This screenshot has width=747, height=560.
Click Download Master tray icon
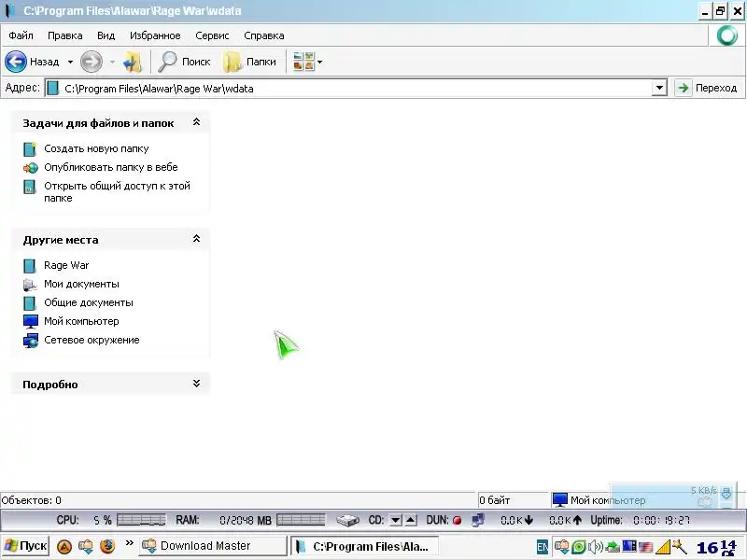pyautogui.click(x=562, y=547)
